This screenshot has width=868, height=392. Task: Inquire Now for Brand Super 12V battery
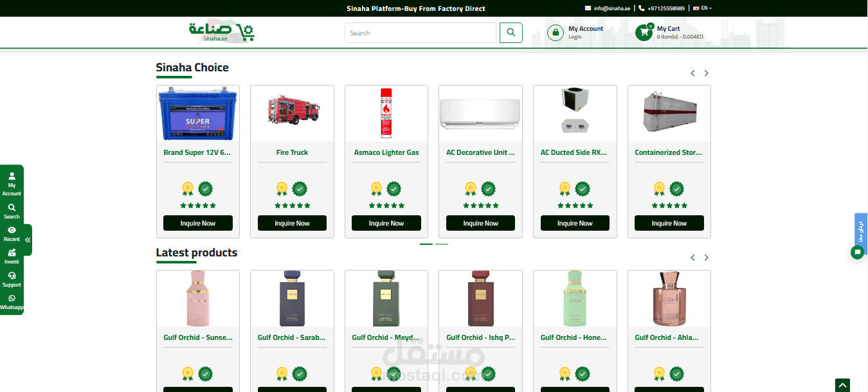pyautogui.click(x=198, y=223)
